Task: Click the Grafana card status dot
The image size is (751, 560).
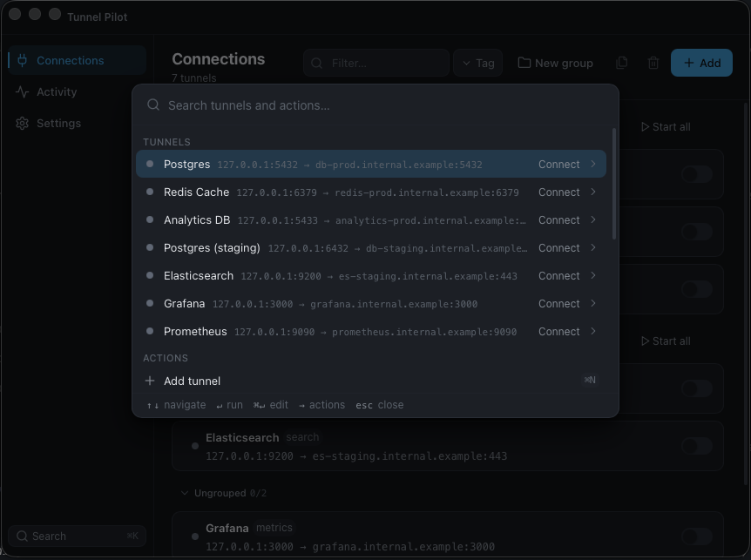Action: (x=195, y=536)
